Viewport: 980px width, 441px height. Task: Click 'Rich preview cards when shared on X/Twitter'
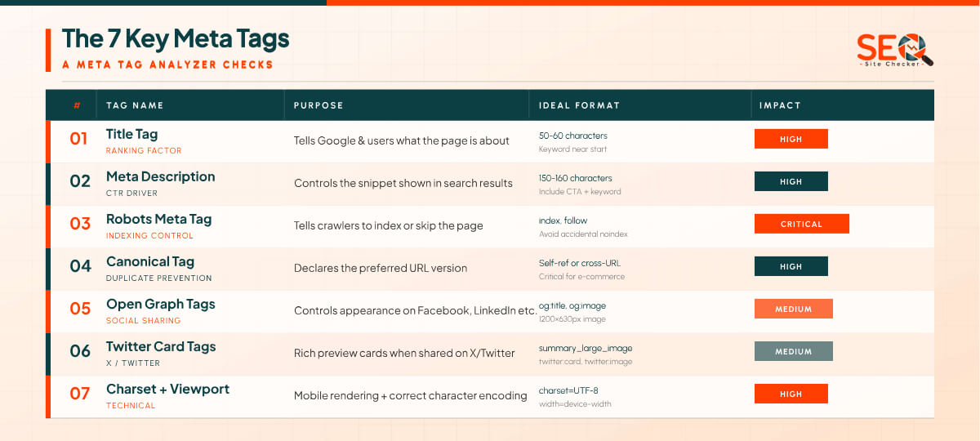[x=404, y=353]
